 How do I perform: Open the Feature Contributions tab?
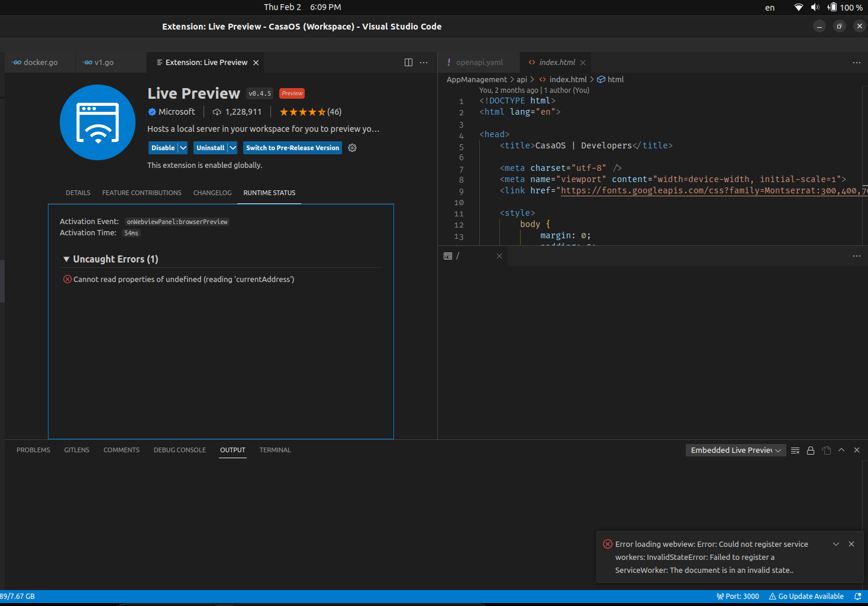pos(141,192)
